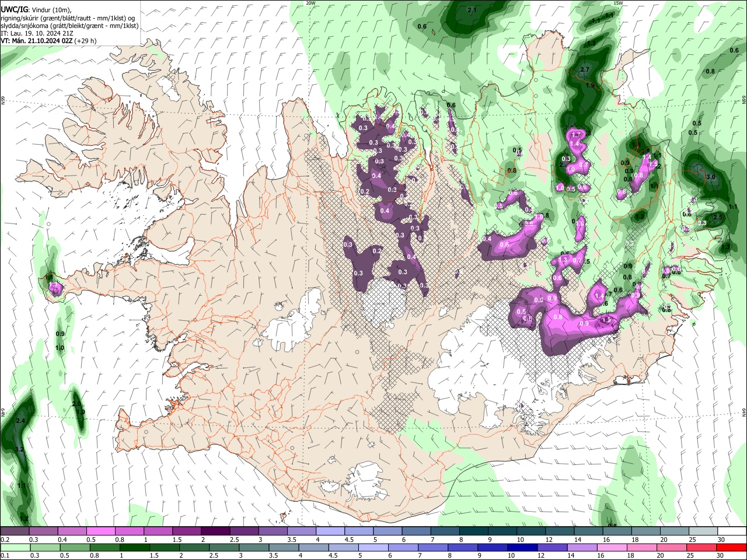Click the '3.2' precipitation value on the map
The height and width of the screenshot is (560, 747).
point(19,449)
